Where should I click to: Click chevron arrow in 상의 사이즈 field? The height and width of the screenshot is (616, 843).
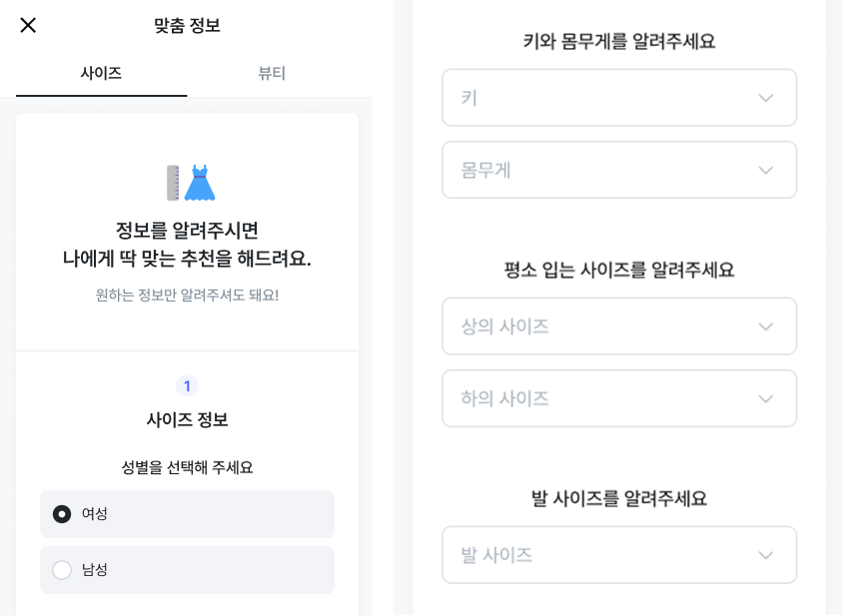tap(765, 326)
